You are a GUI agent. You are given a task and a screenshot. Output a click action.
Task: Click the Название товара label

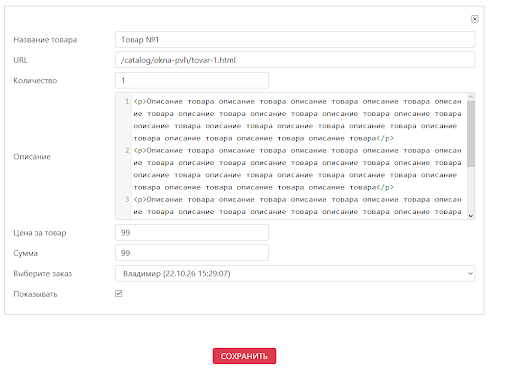click(45, 40)
